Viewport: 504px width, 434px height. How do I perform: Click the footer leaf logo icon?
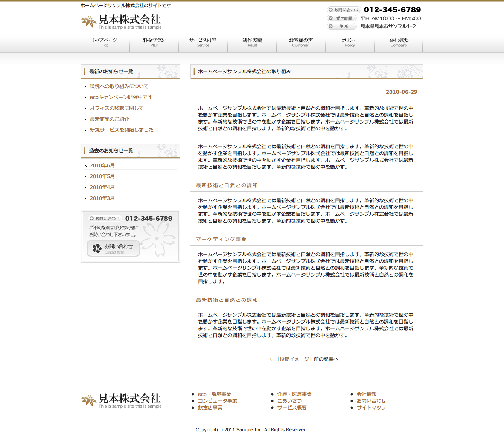89,400
